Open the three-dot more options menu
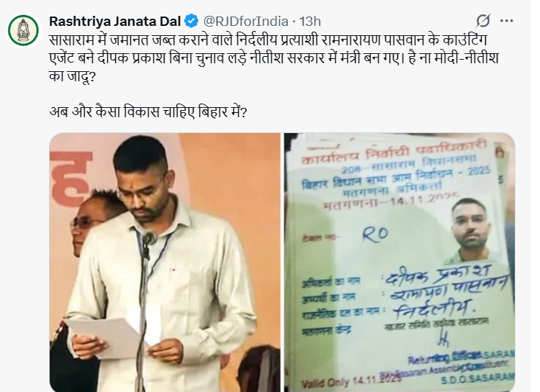Image resolution: width=540 pixels, height=392 pixels. pyautogui.click(x=507, y=21)
